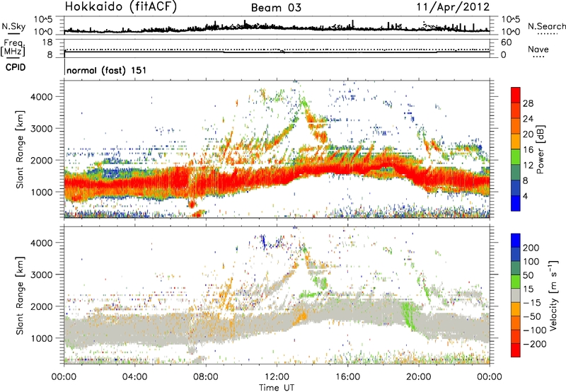Viewport: 566px width, 392px height.
Task: Click the 'Velocity [m s-1]' colorbar label
Action: click(553, 295)
